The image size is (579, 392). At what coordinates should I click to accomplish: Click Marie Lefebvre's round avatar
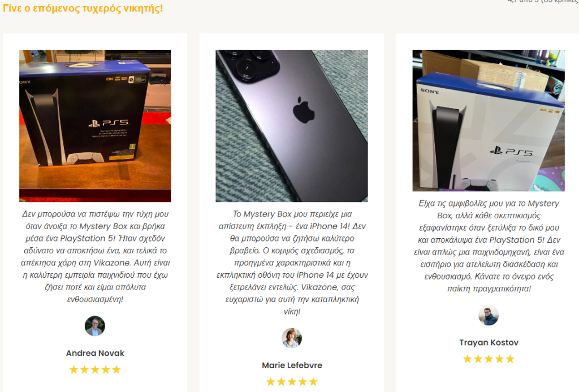coord(292,338)
